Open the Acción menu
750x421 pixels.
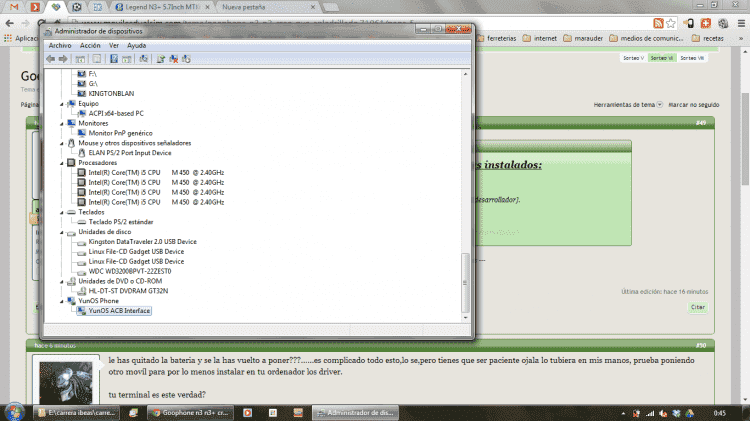point(90,45)
